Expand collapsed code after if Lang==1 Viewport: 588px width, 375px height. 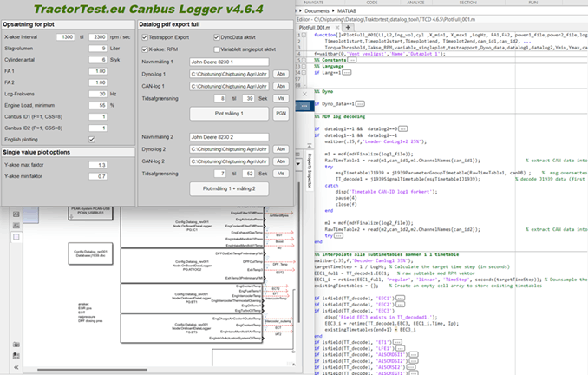click(347, 72)
